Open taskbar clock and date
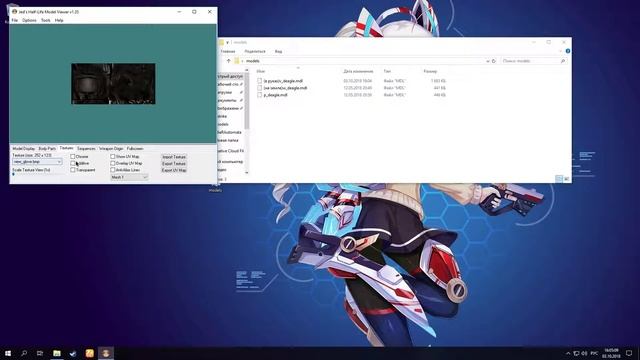The height and width of the screenshot is (360, 640). (611, 353)
